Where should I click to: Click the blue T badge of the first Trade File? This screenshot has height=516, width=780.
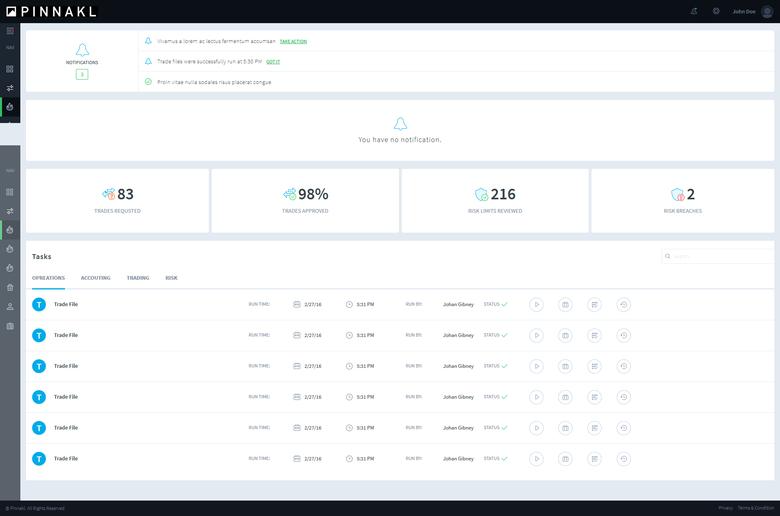[39, 305]
